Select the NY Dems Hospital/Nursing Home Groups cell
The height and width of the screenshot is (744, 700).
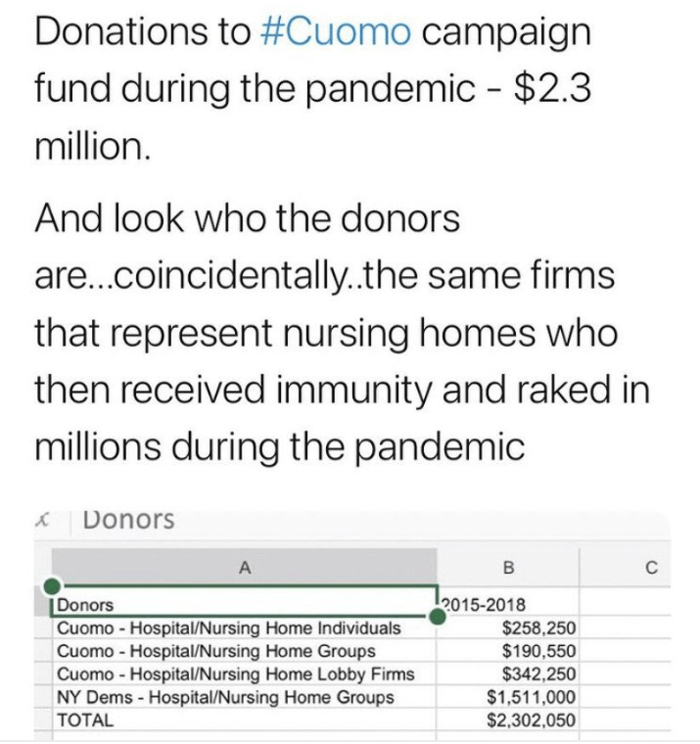243,697
